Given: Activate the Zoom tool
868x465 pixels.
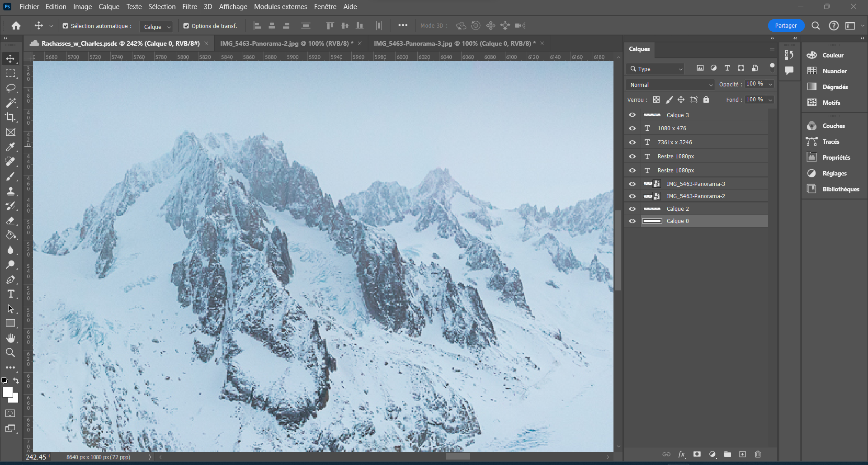Looking at the screenshot, I should (11, 352).
